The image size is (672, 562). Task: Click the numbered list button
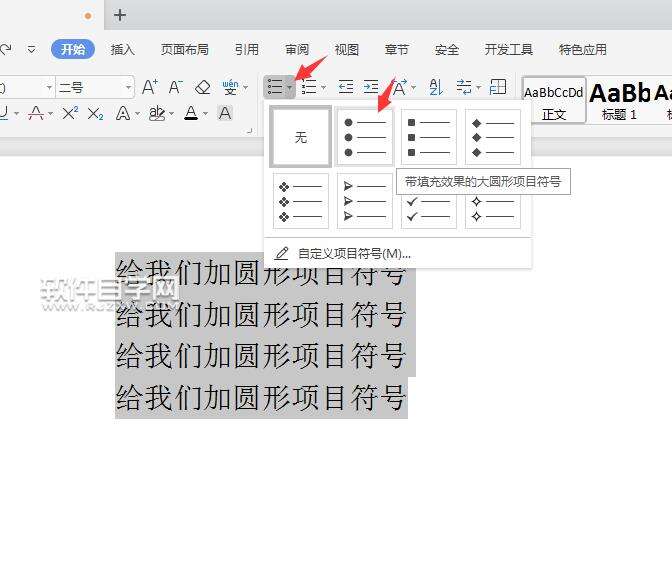(x=309, y=87)
